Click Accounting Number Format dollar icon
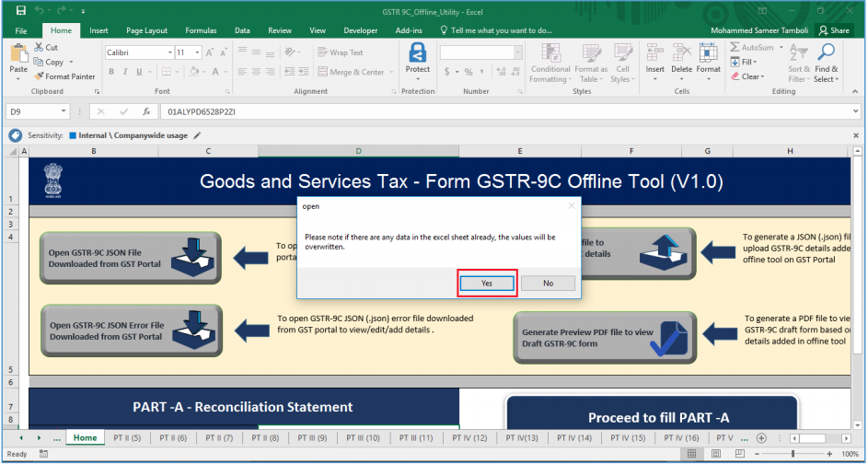 [447, 72]
